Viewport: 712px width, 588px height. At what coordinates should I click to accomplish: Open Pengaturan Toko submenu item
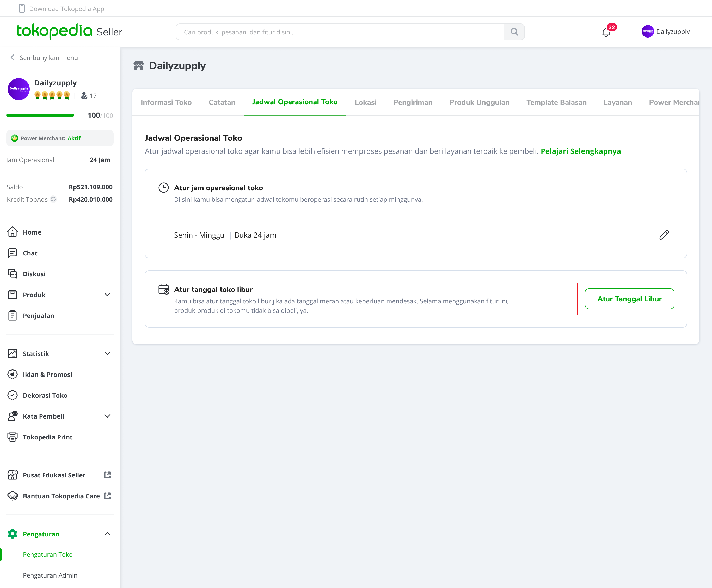tap(48, 554)
